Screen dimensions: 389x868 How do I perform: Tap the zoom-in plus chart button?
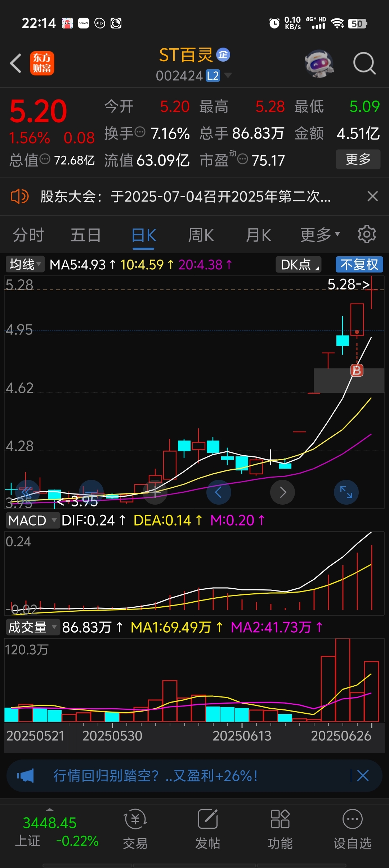[155, 492]
